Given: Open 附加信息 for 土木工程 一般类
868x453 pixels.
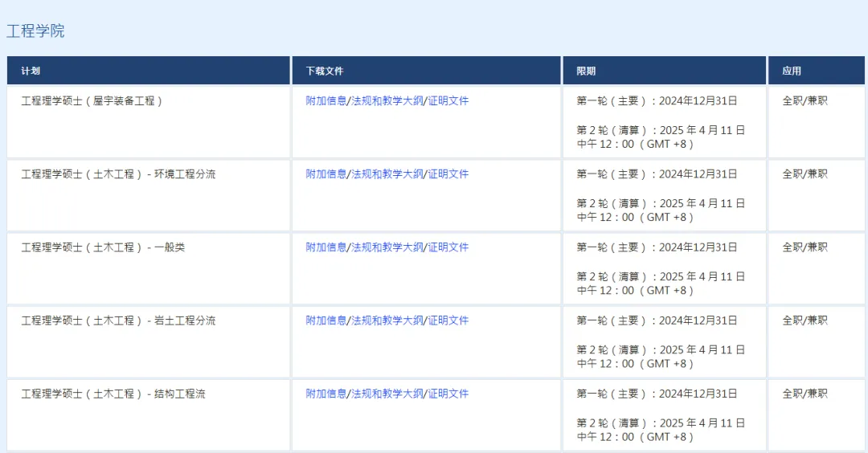Looking at the screenshot, I should click(x=326, y=247).
